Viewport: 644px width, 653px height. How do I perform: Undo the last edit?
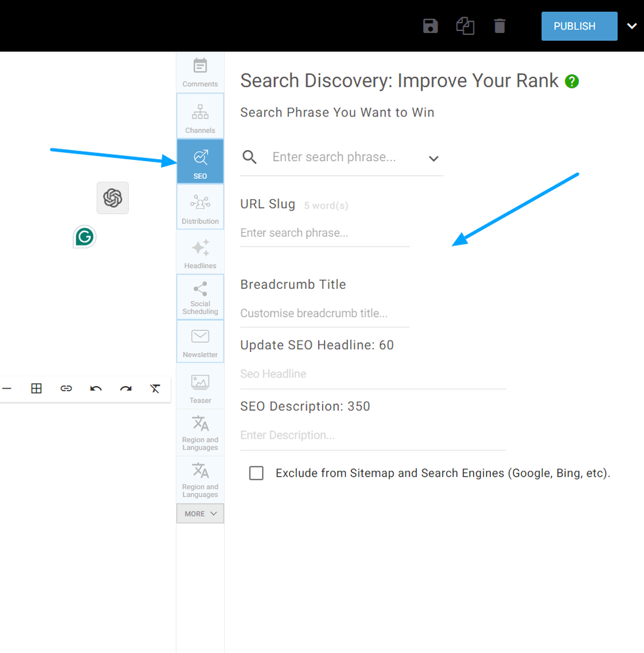tap(96, 389)
